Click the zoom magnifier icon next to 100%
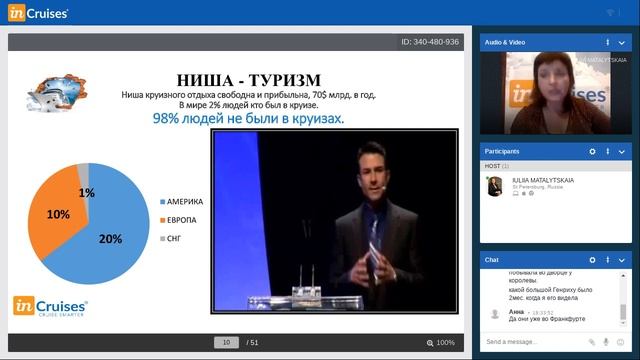The height and width of the screenshot is (360, 640). point(430,343)
